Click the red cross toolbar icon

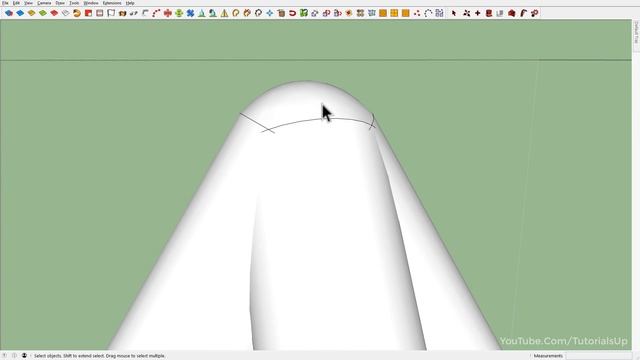pos(168,13)
